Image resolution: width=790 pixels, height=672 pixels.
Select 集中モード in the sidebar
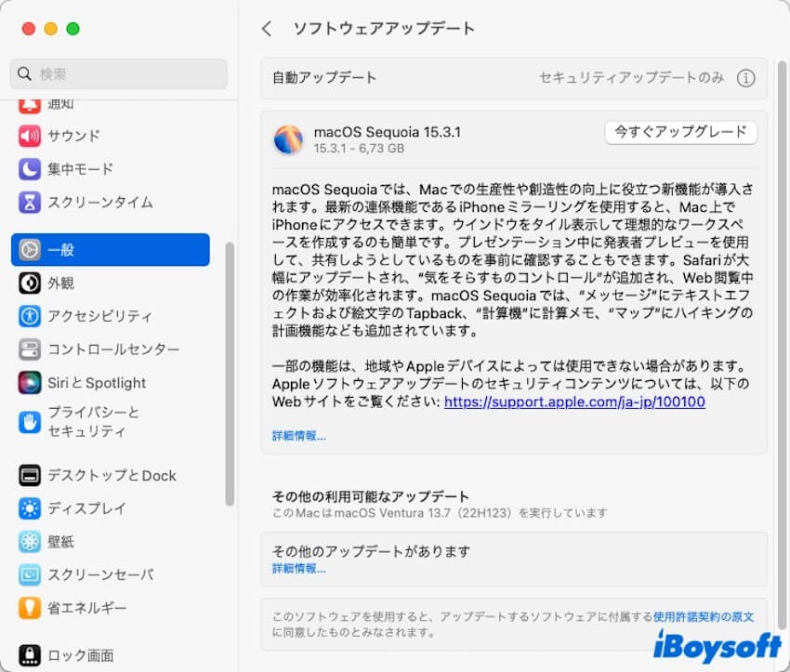(80, 169)
